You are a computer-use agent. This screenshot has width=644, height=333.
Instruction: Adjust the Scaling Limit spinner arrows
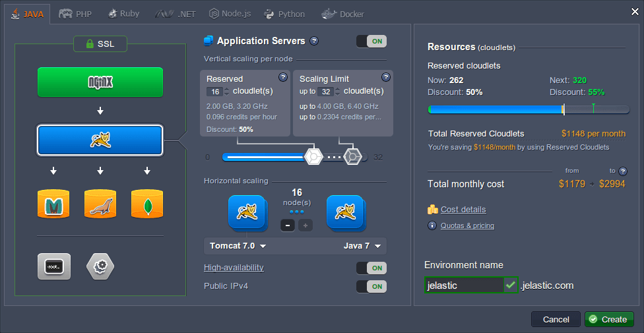[338, 92]
